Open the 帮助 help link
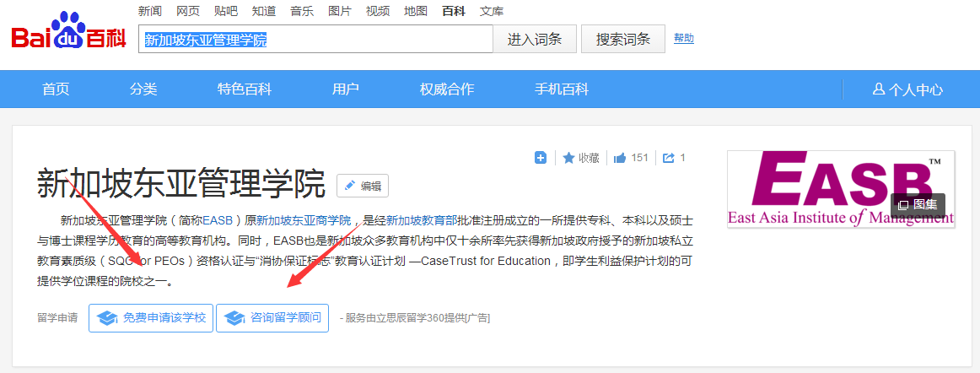The height and width of the screenshot is (373, 980). 684,38
